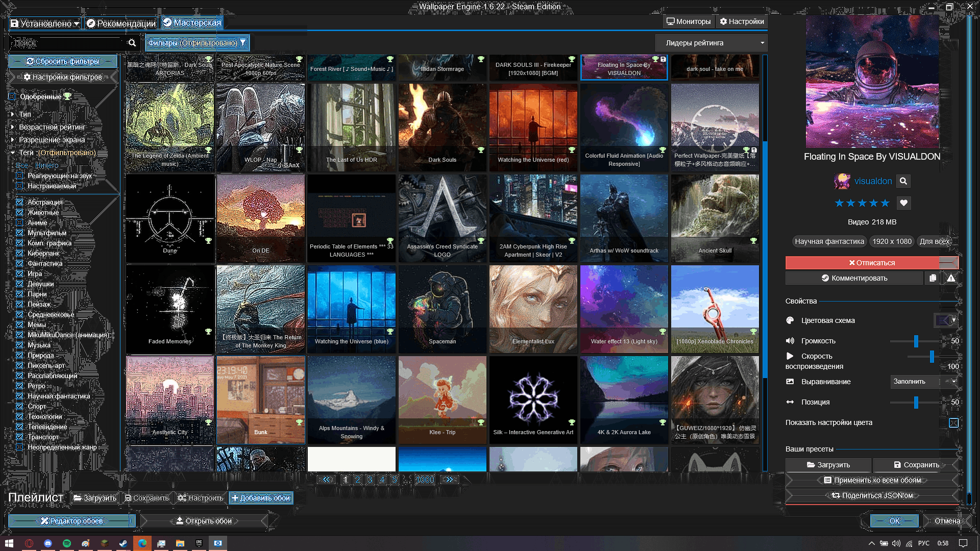This screenshot has height=551, width=980.
Task: Toggle the Неопределенный жанр checkbox
Action: click(19, 447)
